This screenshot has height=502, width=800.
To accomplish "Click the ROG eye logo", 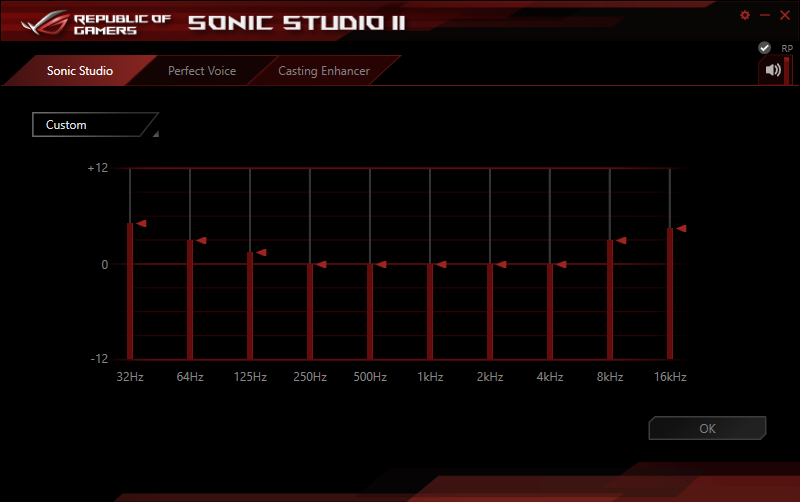I will pyautogui.click(x=45, y=23).
